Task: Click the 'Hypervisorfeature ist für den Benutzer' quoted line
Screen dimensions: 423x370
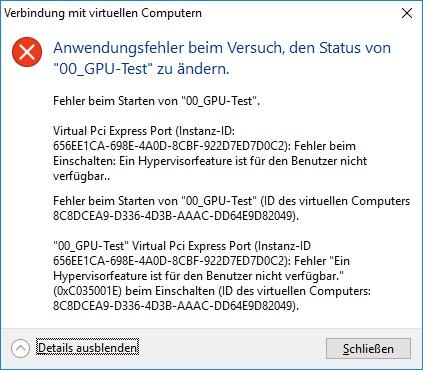Action: (198, 276)
